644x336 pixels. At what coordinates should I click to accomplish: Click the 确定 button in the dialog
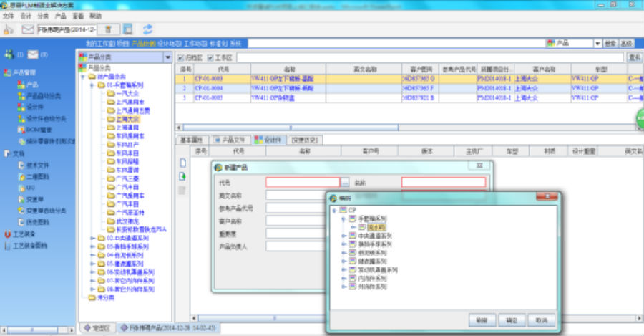512,320
